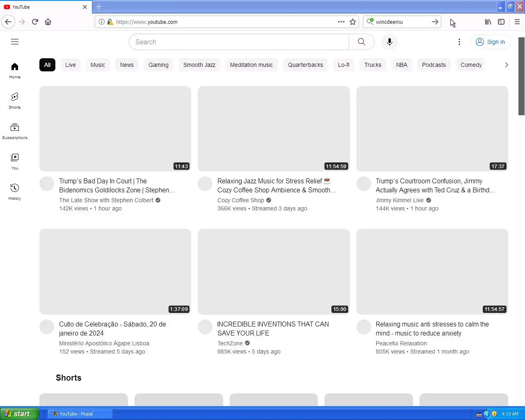Screen dimensions: 525x420
Task: Select the Meditation music chip
Action: 251,65
